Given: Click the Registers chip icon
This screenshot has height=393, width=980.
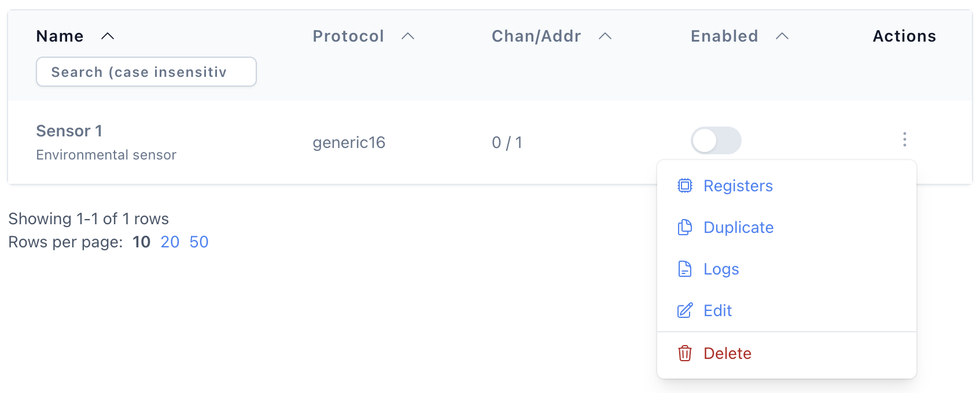Looking at the screenshot, I should [x=685, y=186].
